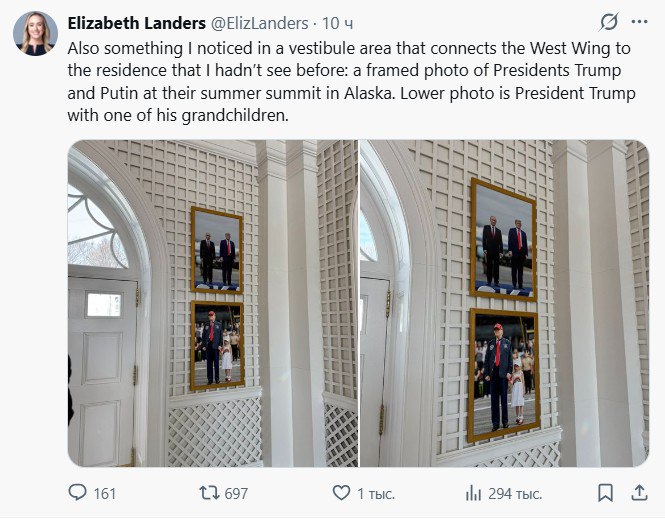665x519 pixels.
Task: Click the 161 replies count
Action: coord(104,493)
